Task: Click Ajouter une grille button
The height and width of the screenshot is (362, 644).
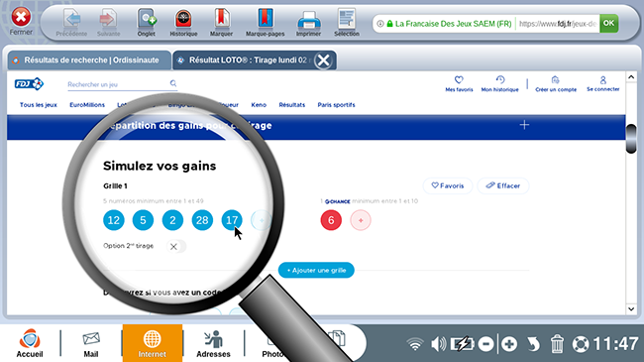Action: pos(316,271)
